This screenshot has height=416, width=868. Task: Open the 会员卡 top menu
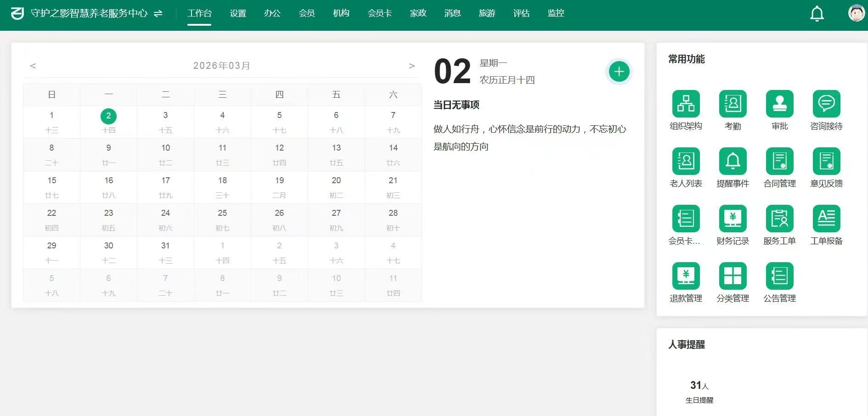pos(380,13)
